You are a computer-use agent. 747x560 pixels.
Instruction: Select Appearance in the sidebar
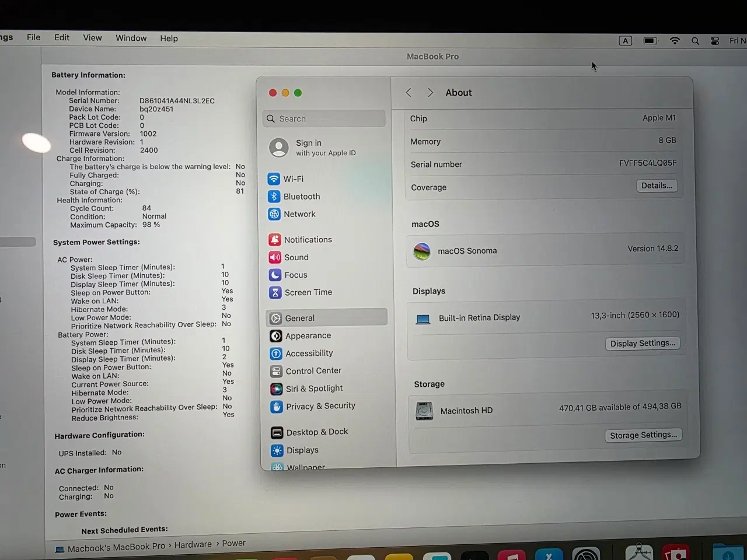click(308, 335)
